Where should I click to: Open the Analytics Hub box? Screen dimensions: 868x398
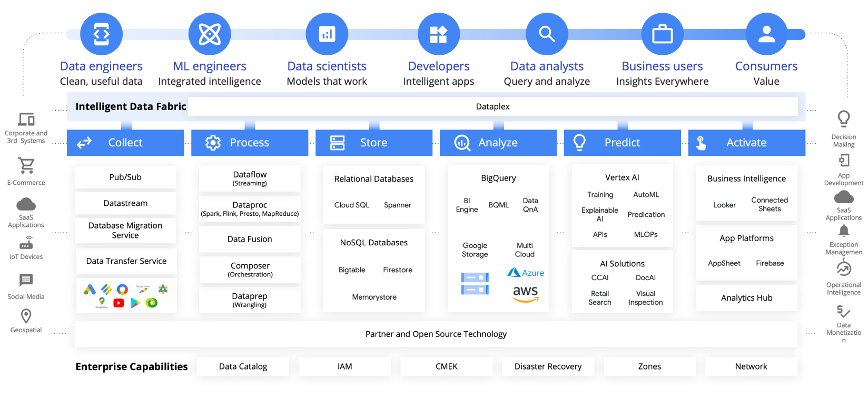747,298
